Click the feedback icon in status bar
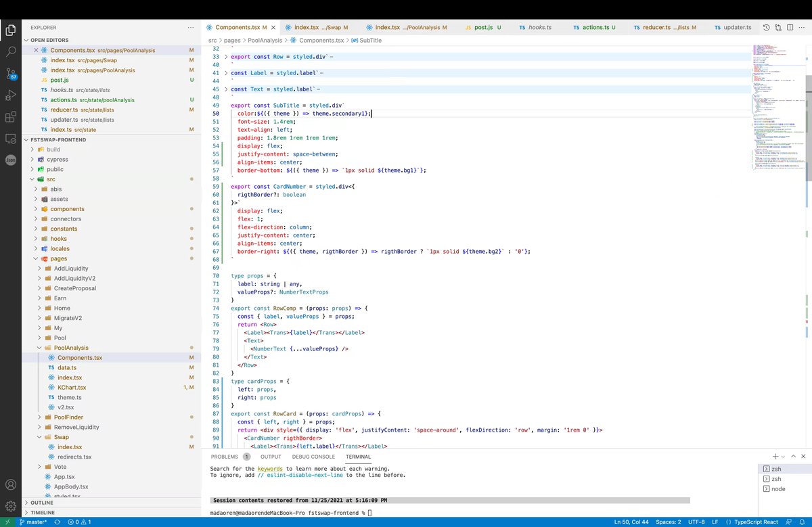This screenshot has width=812, height=527. [790, 522]
